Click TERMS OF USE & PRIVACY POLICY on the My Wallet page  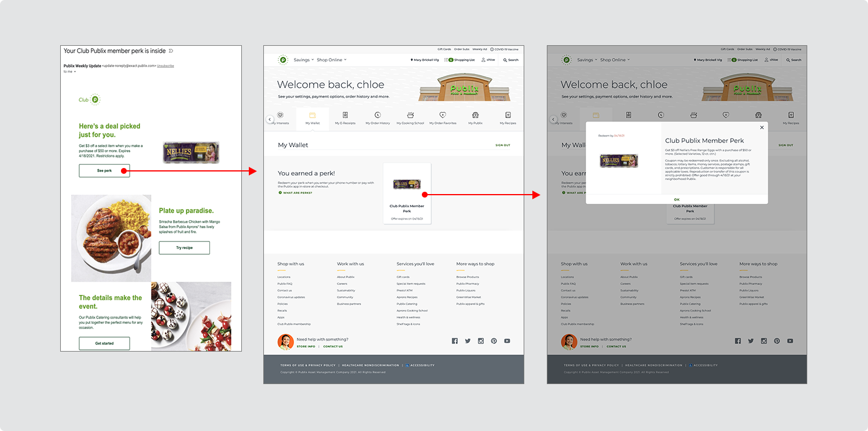(x=308, y=365)
